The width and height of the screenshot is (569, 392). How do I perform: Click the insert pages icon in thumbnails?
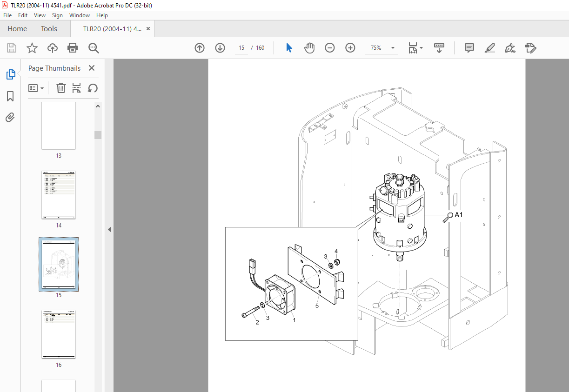tap(77, 88)
